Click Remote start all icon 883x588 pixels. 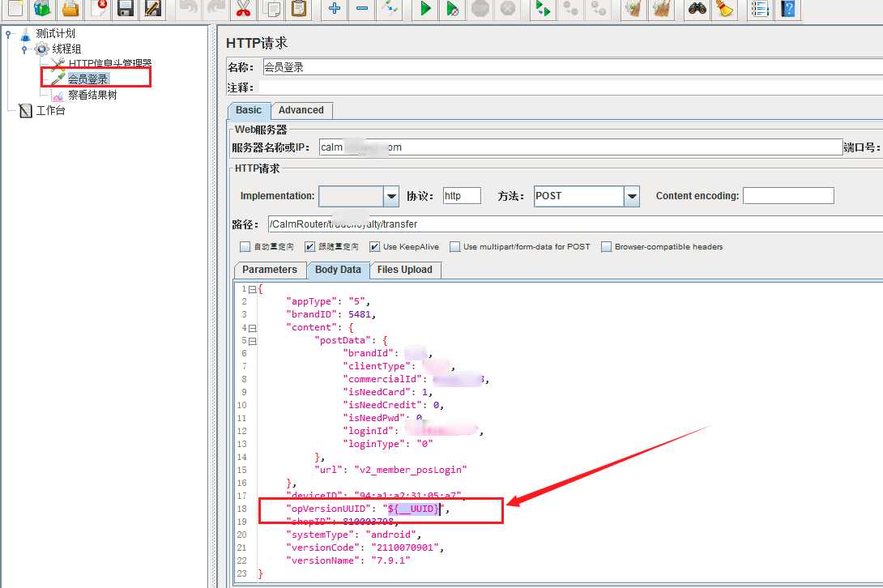tap(543, 8)
